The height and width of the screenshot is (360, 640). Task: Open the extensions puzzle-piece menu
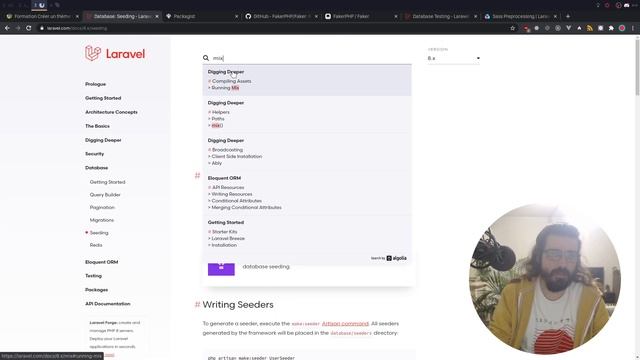[611, 28]
